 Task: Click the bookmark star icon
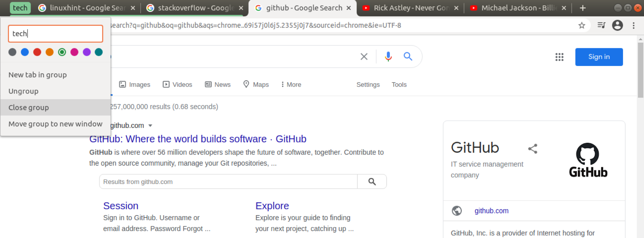point(581,25)
